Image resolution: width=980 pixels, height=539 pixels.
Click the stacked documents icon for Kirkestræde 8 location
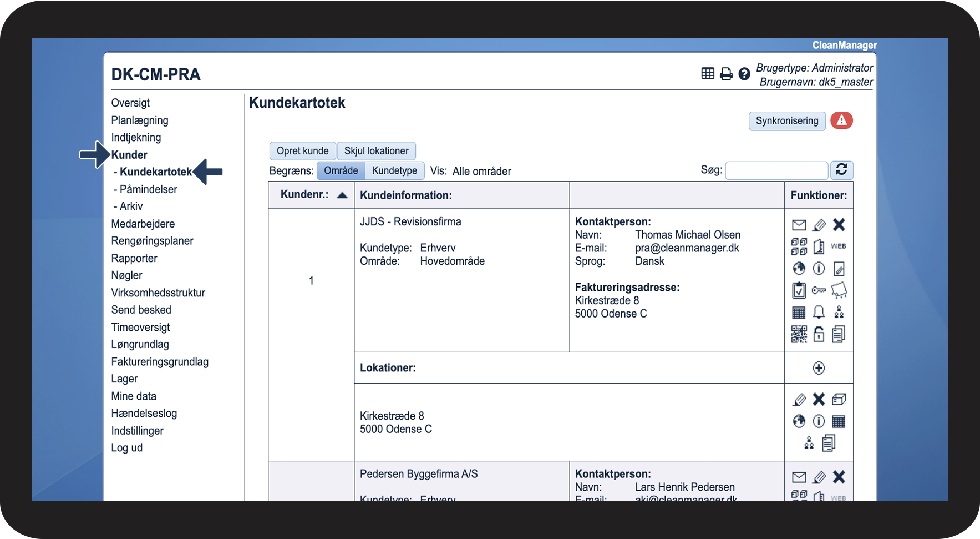[829, 443]
